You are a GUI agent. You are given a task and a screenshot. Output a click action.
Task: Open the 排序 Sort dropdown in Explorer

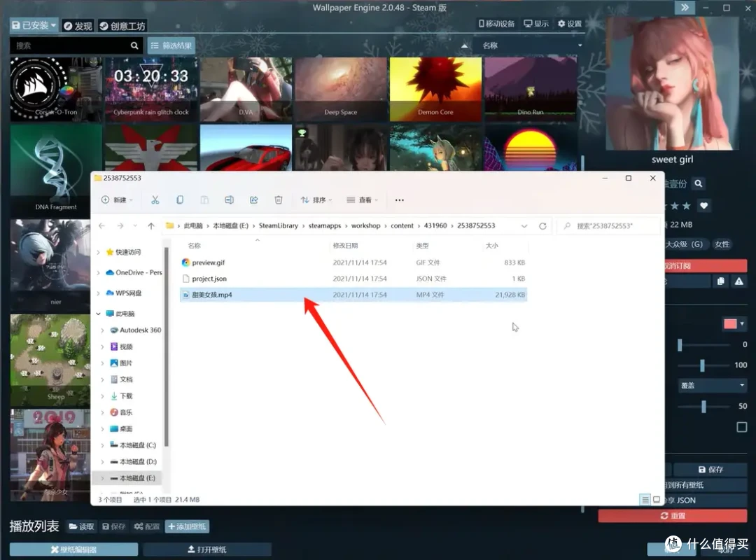pyautogui.click(x=316, y=199)
